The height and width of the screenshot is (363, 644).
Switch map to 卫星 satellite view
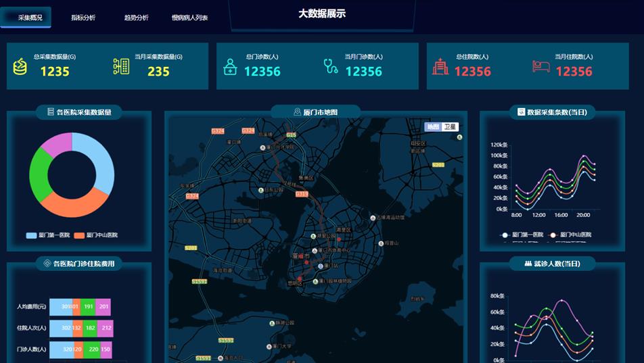[450, 127]
